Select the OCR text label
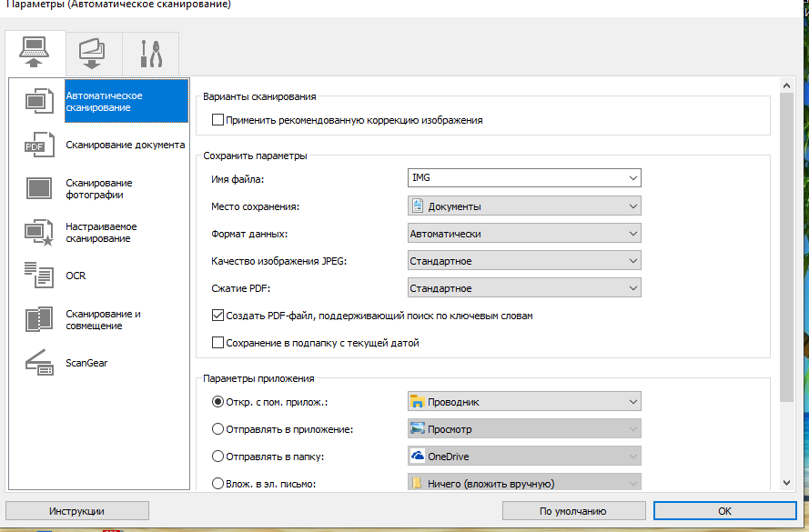The width and height of the screenshot is (809, 532). pyautogui.click(x=76, y=276)
